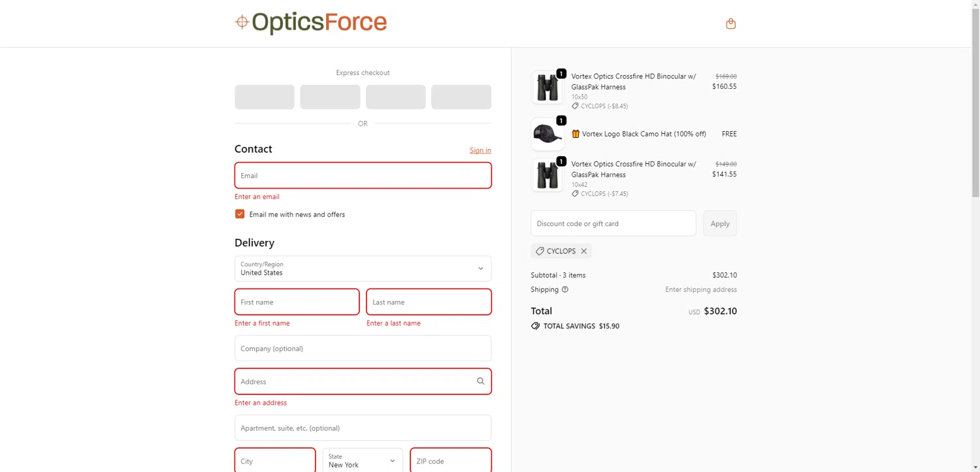Screen dimensions: 980x472
Task: Click the 'Enter a first name' error text
Action: pos(262,323)
